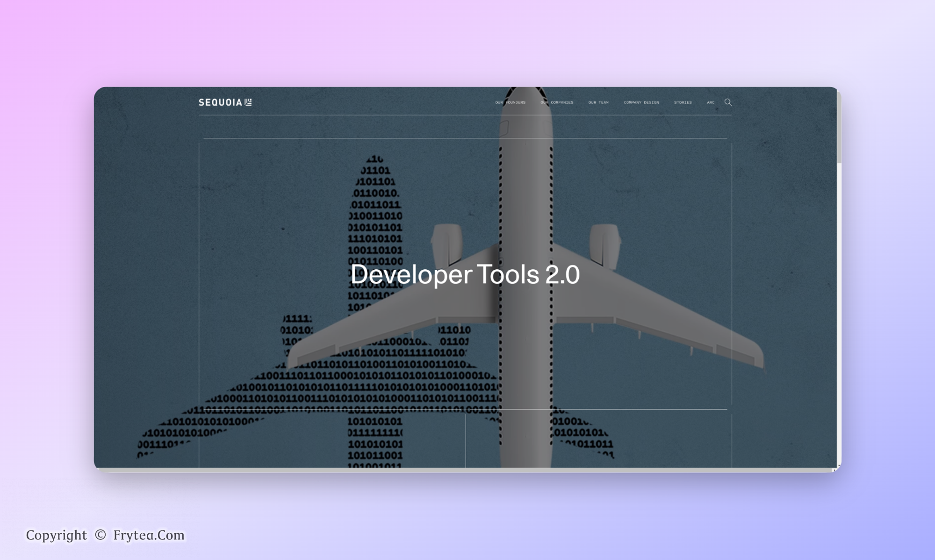
Task: Click the copyright © symbol
Action: click(x=100, y=535)
